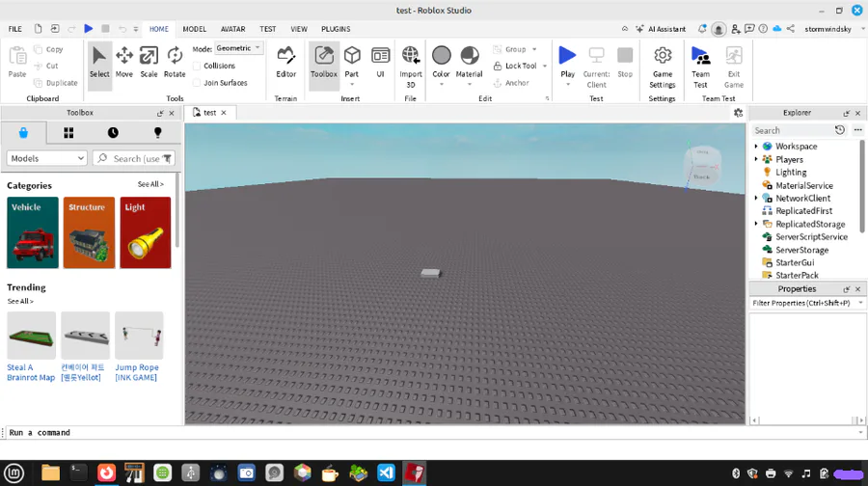The width and height of the screenshot is (868, 486).
Task: Open the UI insert tool
Action: coord(380,62)
